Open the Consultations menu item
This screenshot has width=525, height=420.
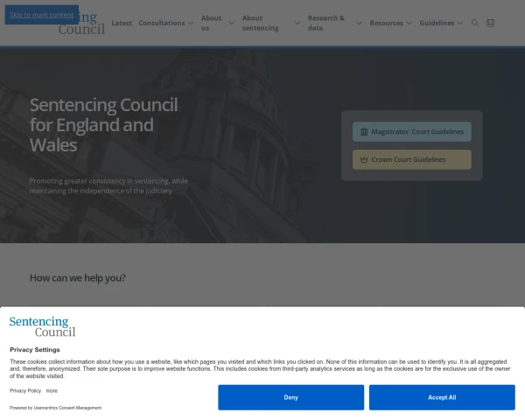(x=162, y=23)
